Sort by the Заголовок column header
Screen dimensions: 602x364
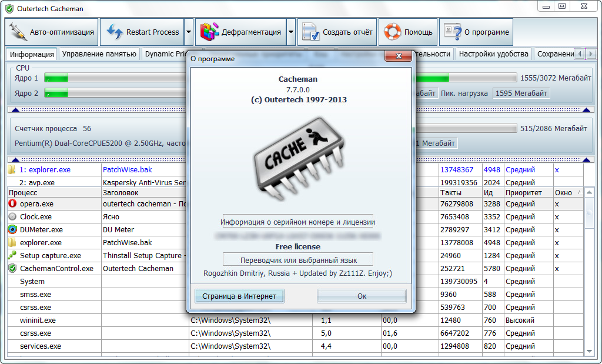point(145,192)
